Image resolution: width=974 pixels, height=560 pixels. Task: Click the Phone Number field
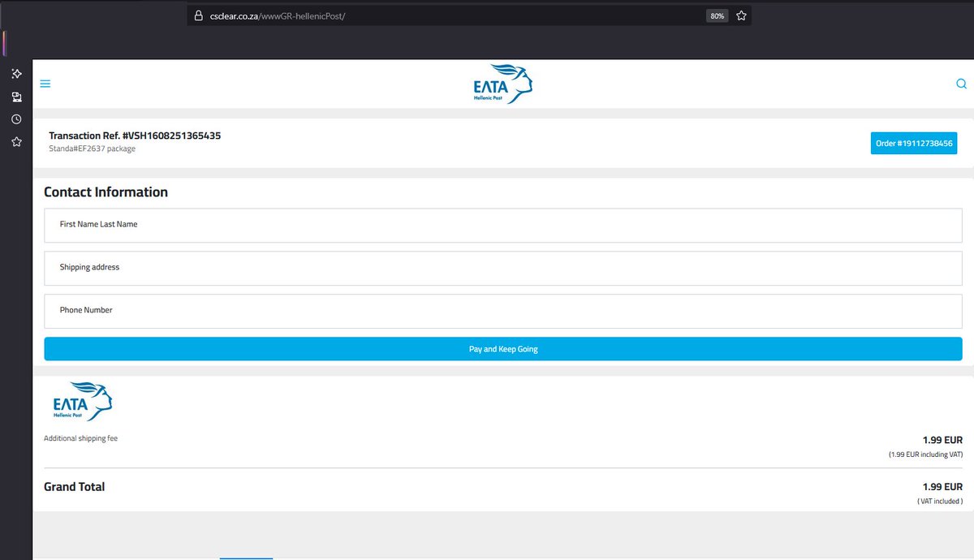[503, 311]
